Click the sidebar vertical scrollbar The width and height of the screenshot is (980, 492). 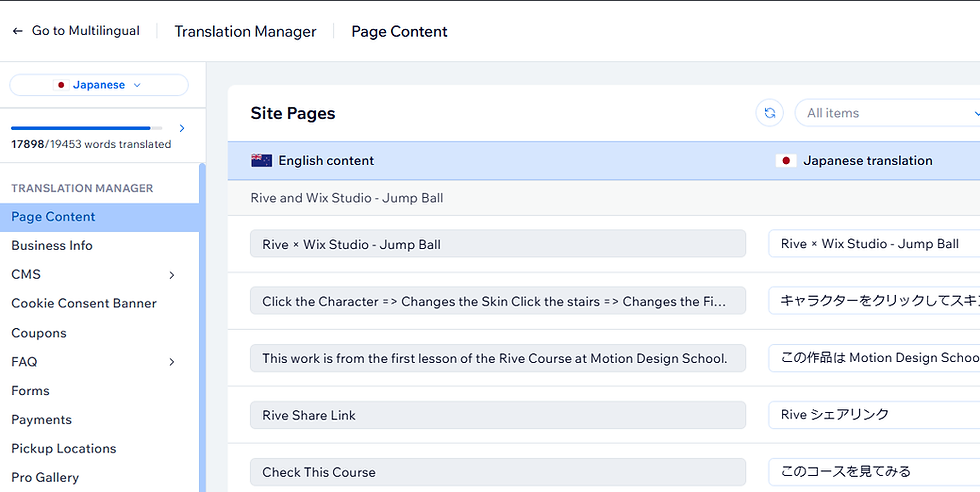202,328
